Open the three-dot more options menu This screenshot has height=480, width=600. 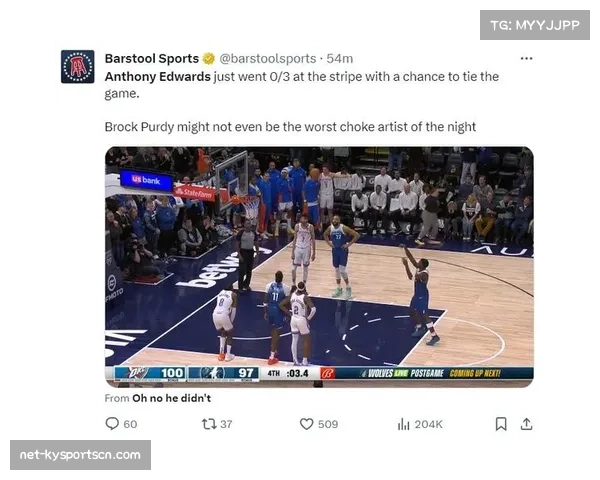point(527,59)
